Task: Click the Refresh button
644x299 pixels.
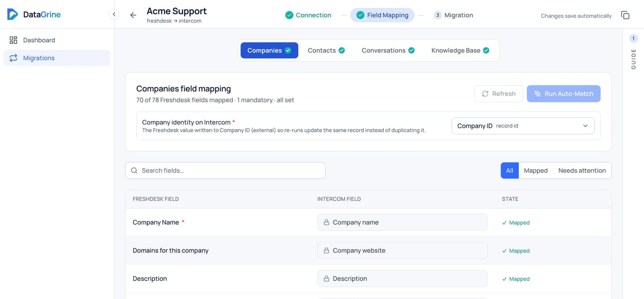Action: pos(498,94)
